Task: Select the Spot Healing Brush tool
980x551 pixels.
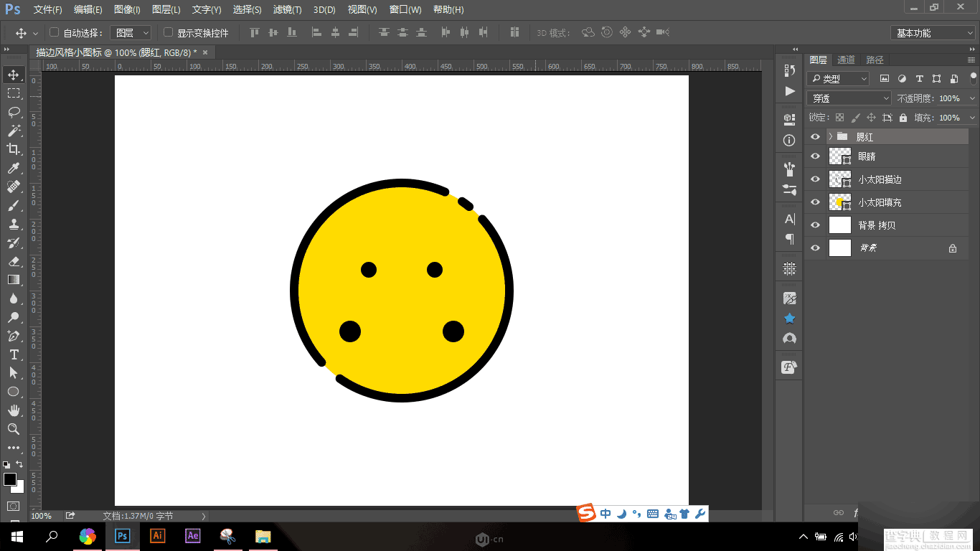Action: (x=14, y=187)
